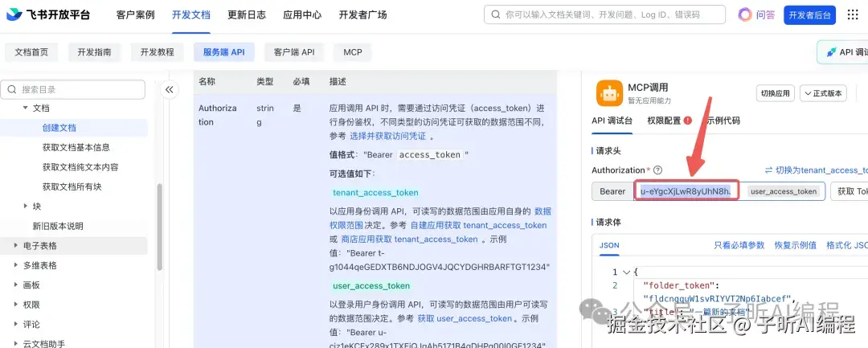Click the help icon next to Authorization
868x348 pixels.
coord(657,170)
